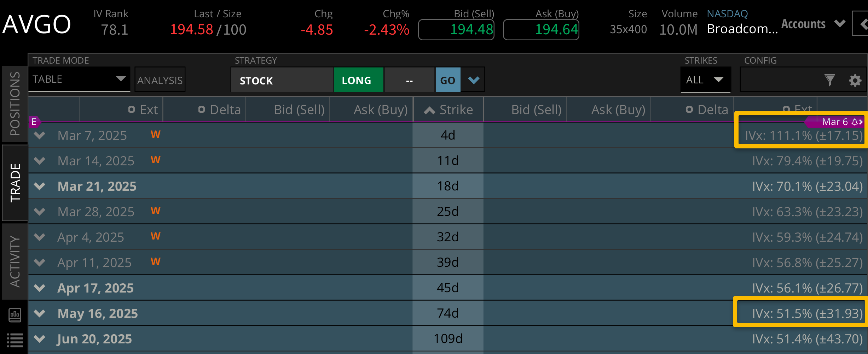This screenshot has width=868, height=354.
Task: Expand the Jun 20, 2025 expiration row
Action: pos(40,339)
